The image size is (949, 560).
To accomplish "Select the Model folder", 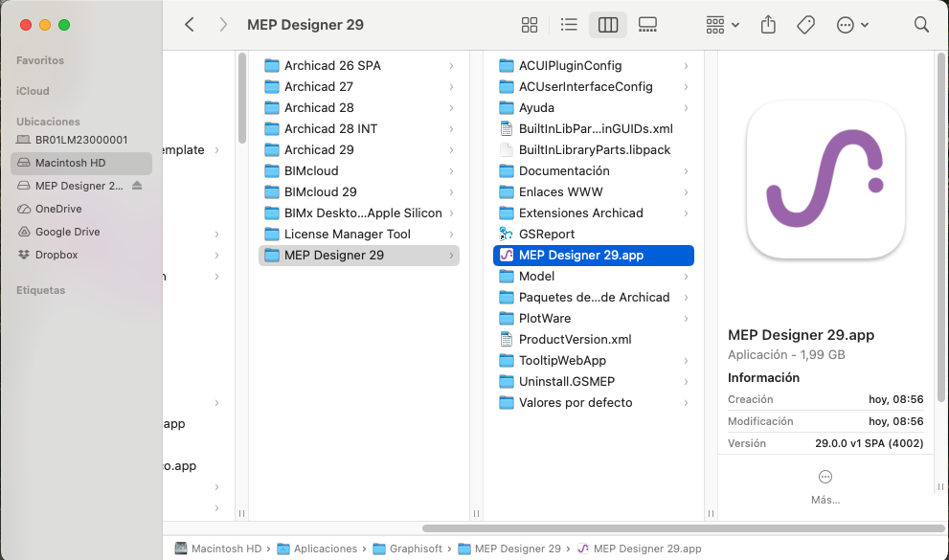I will [x=594, y=277].
